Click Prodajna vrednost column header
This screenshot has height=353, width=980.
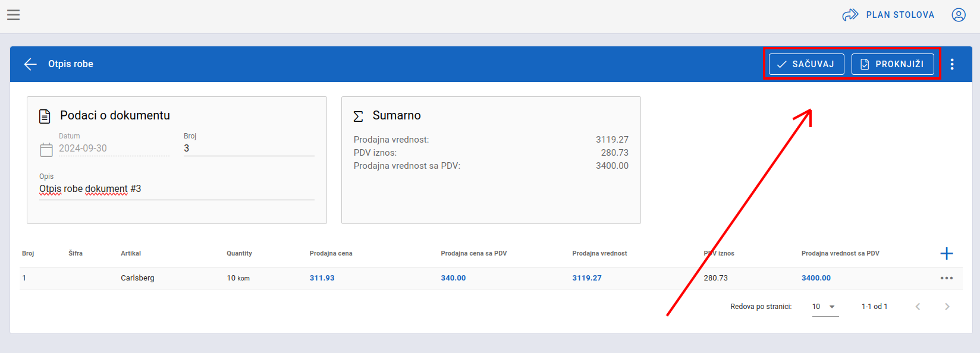pos(599,253)
